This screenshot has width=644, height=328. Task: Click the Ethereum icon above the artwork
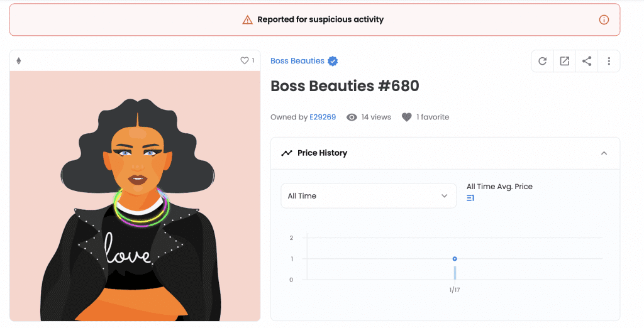pos(18,61)
